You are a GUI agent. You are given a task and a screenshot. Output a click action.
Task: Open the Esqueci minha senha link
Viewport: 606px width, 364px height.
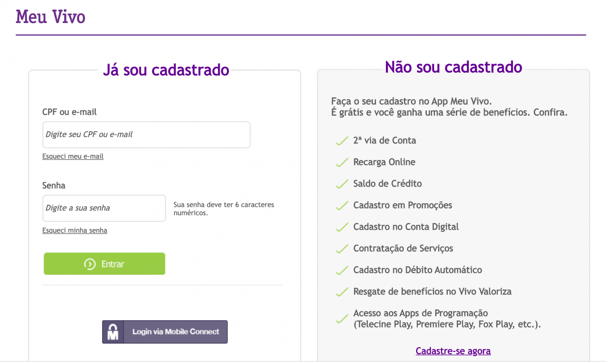pyautogui.click(x=75, y=230)
